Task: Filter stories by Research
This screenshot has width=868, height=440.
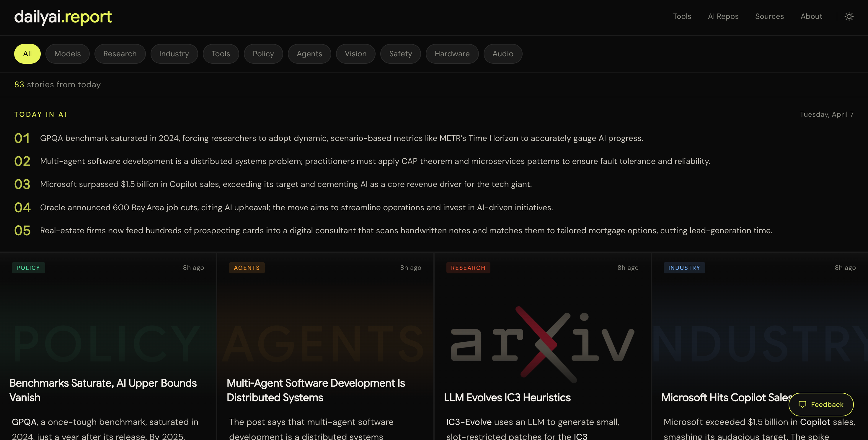Action: (120, 54)
